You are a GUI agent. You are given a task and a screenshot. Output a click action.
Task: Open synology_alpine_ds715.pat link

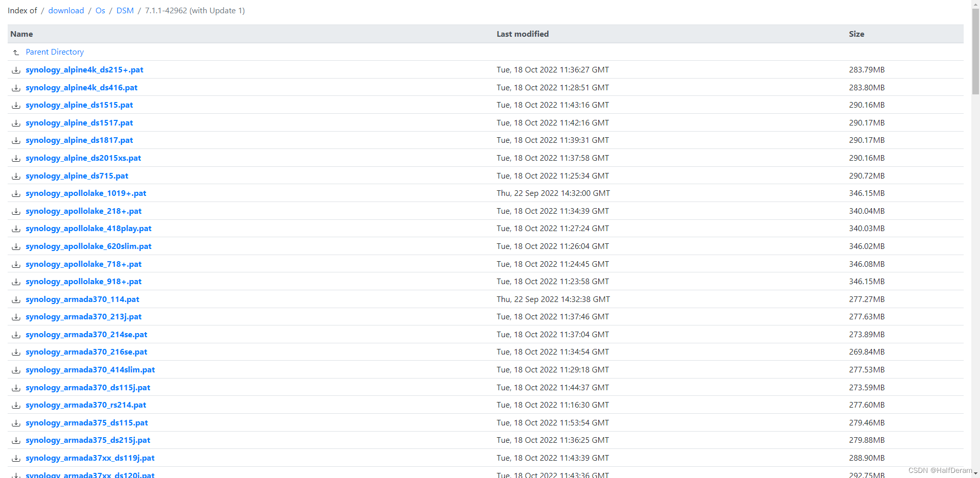(x=77, y=176)
